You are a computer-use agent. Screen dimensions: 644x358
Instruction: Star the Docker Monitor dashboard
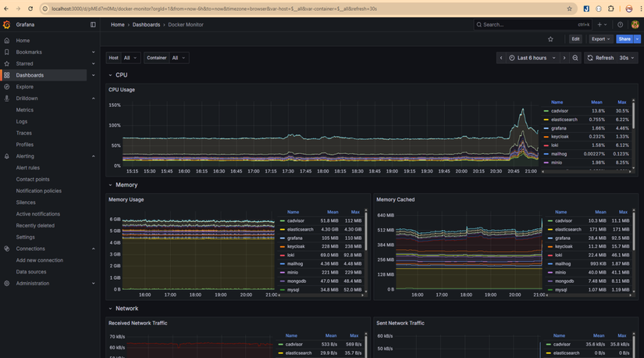click(550, 39)
